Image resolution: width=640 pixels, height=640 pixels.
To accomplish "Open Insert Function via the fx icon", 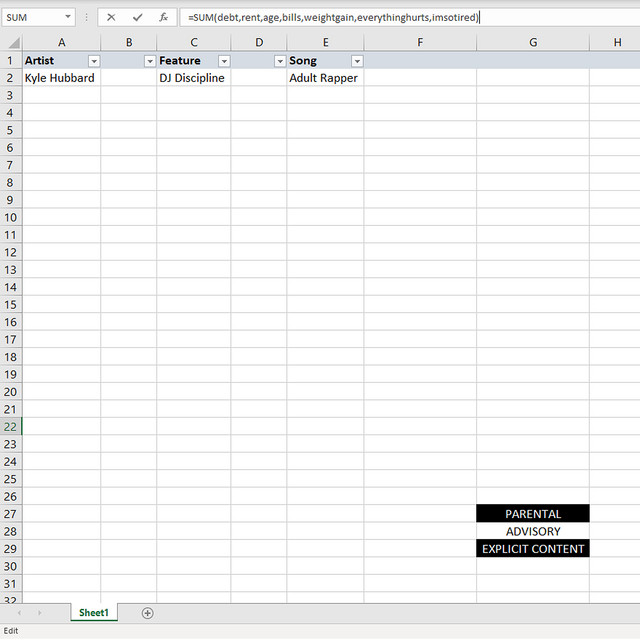I will pos(164,17).
